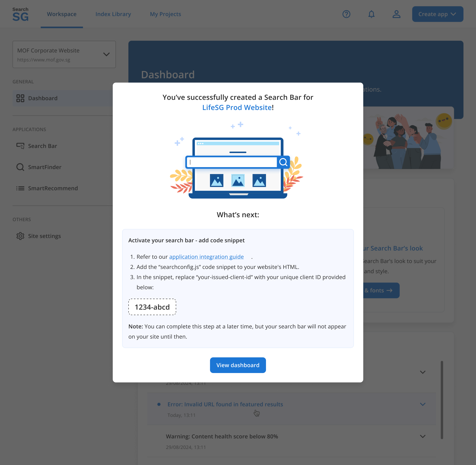The height and width of the screenshot is (465, 476).
Task: Select SmartRecommend in the sidebar
Action: tap(53, 188)
